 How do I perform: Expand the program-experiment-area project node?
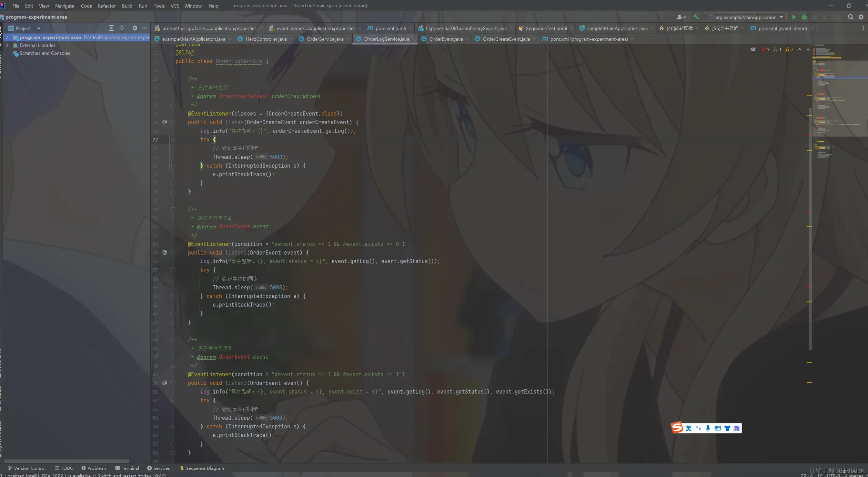click(7, 37)
